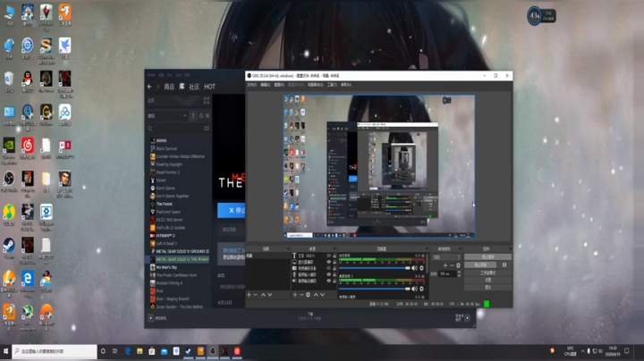Click OBS stop streaming button
Screen dimensions: 644x361
click(x=488, y=256)
